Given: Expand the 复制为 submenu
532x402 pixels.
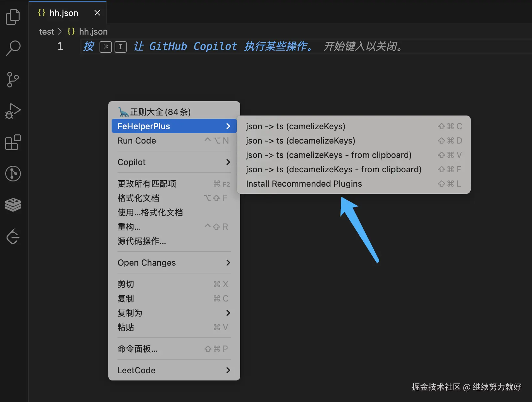Looking at the screenshot, I should [x=174, y=313].
